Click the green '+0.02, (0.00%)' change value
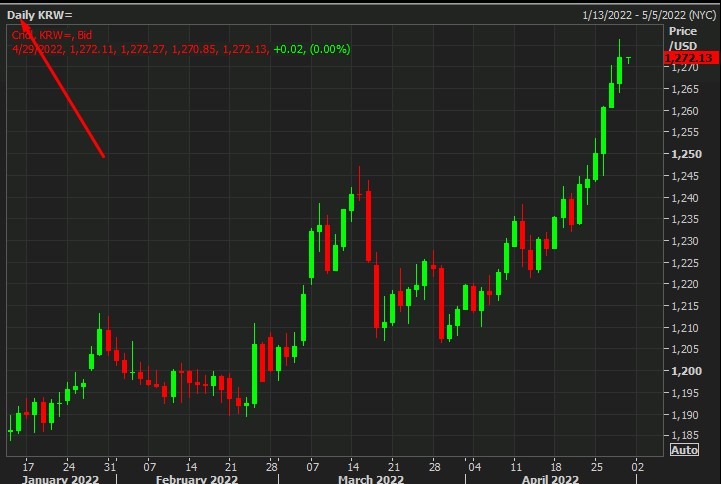This screenshot has width=721, height=484. (312, 49)
